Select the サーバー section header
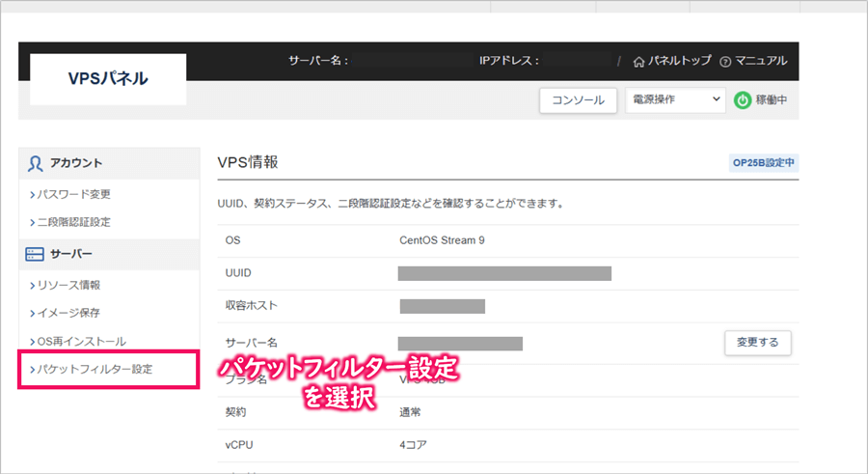 [109, 255]
